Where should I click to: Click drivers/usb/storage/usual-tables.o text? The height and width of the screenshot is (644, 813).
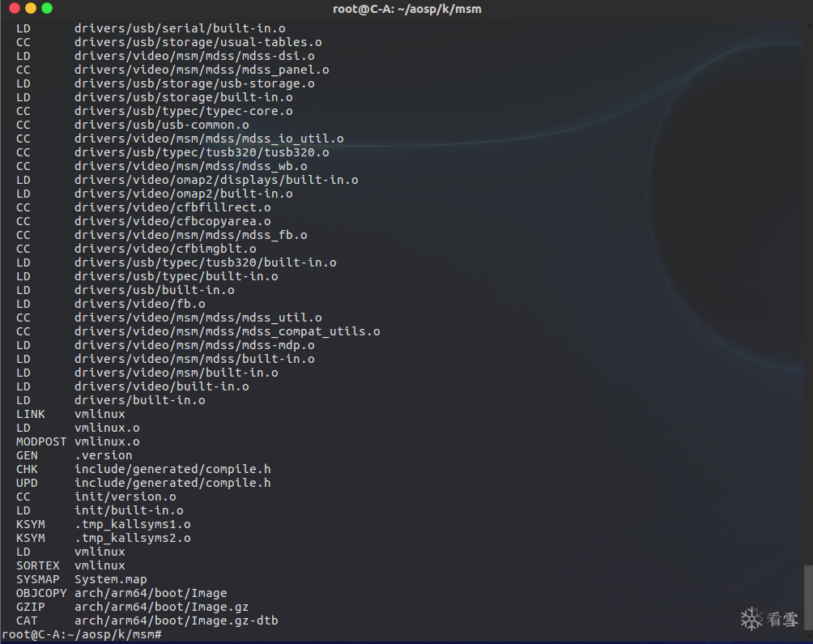(x=198, y=42)
